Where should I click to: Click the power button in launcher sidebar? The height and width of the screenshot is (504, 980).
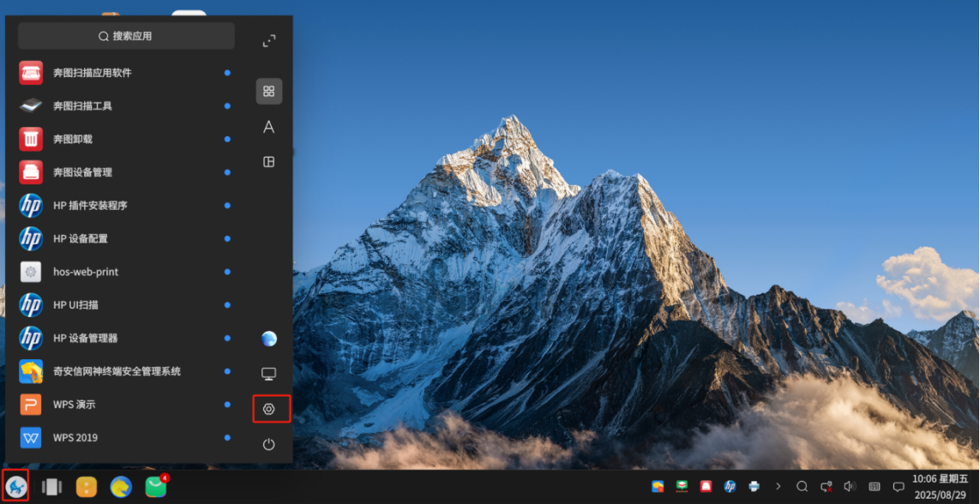268,444
